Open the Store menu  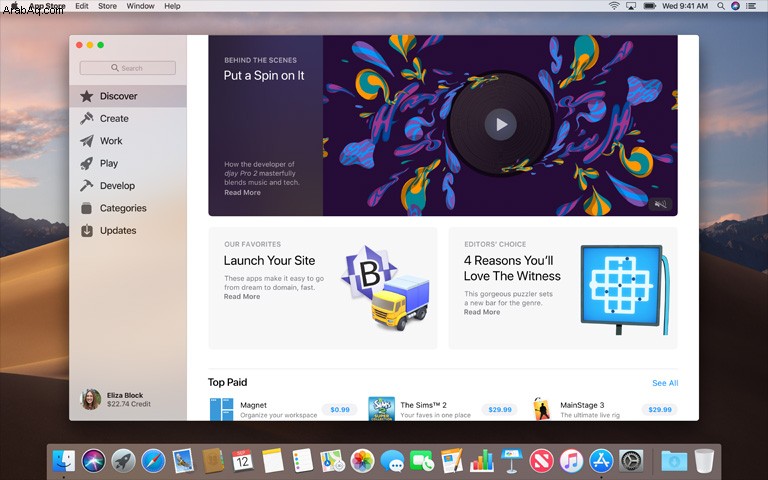(107, 6)
